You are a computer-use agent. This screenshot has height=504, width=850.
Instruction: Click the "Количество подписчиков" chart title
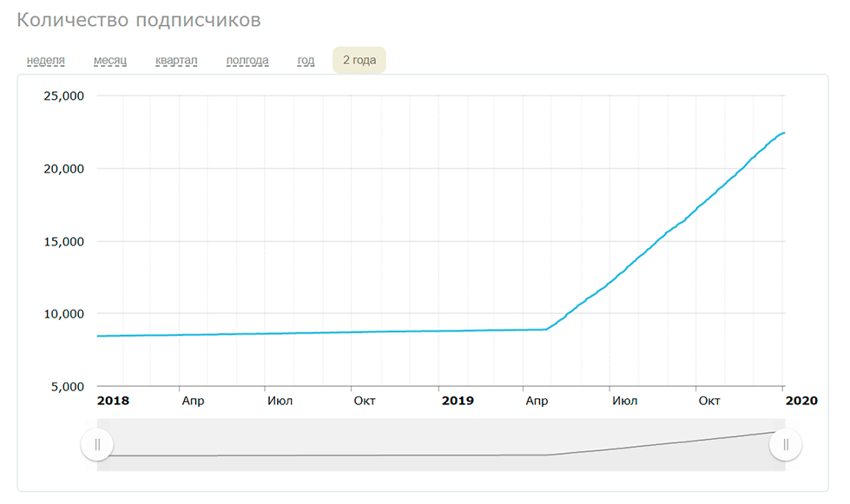pyautogui.click(x=139, y=20)
